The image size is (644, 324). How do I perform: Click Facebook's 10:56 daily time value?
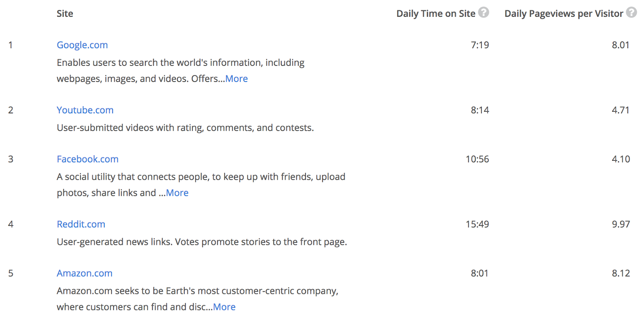coord(477,159)
